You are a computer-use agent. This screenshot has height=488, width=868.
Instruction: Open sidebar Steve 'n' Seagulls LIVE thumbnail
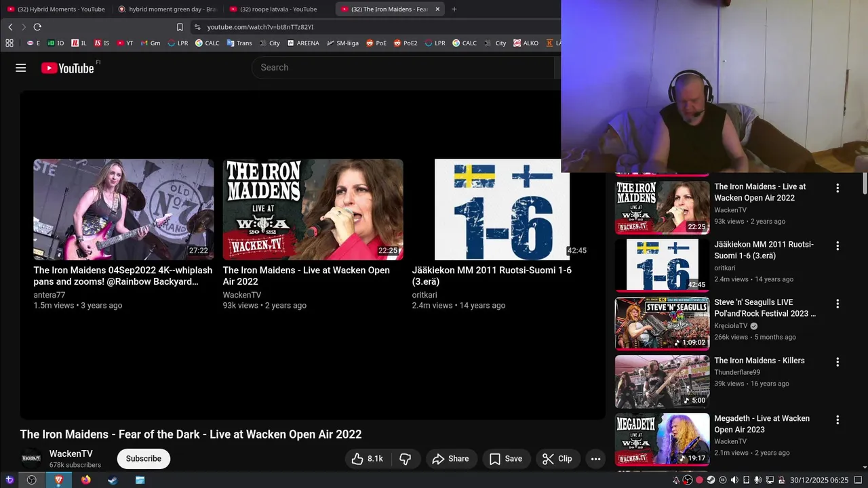click(x=662, y=324)
